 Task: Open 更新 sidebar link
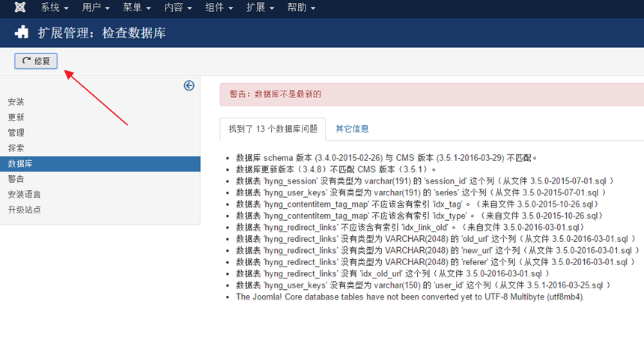coord(16,118)
